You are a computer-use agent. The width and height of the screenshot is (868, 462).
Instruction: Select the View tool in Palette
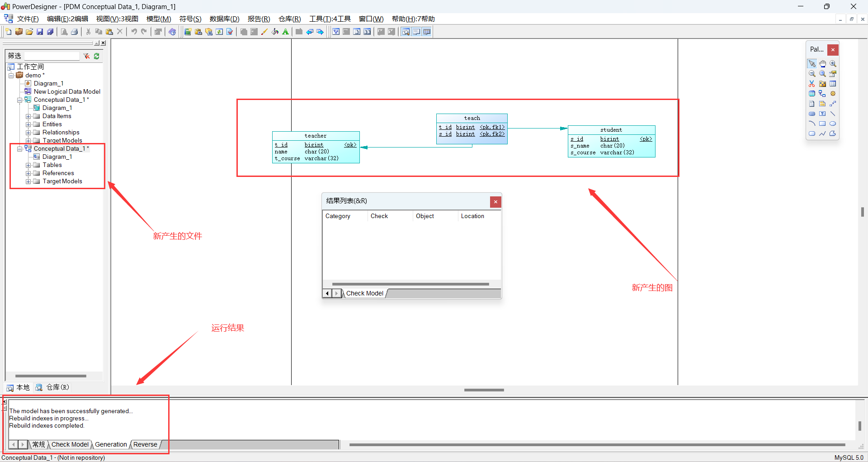812,94
